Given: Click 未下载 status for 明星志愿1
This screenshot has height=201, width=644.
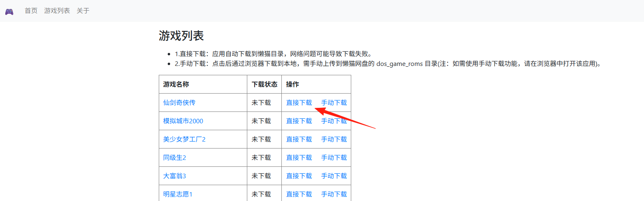Looking at the screenshot, I should click(x=261, y=194).
